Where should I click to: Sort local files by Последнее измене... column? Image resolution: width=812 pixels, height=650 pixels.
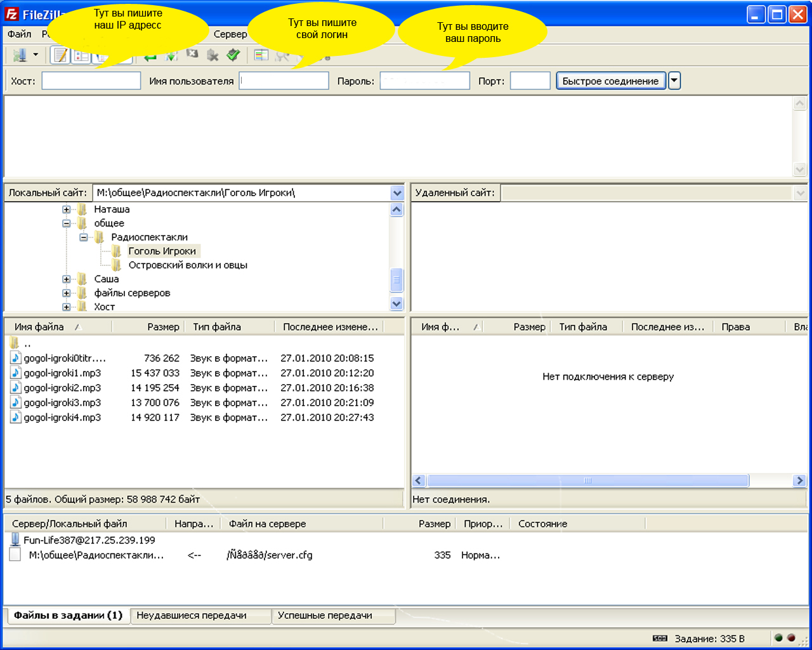click(331, 327)
